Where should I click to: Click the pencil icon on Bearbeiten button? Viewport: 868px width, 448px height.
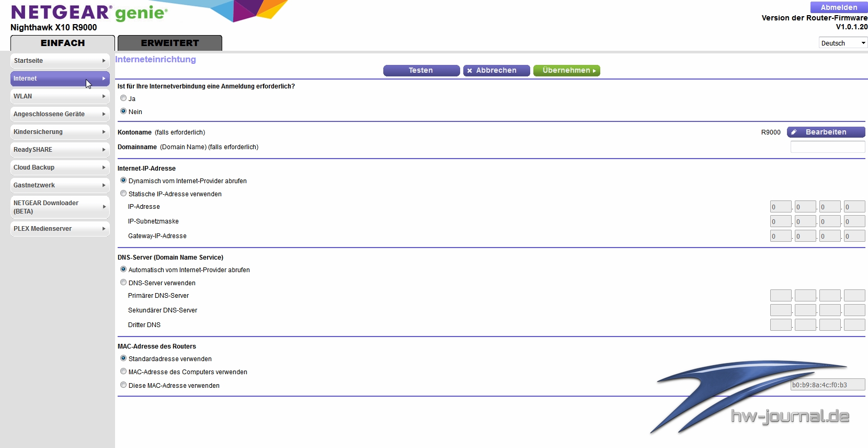click(794, 132)
